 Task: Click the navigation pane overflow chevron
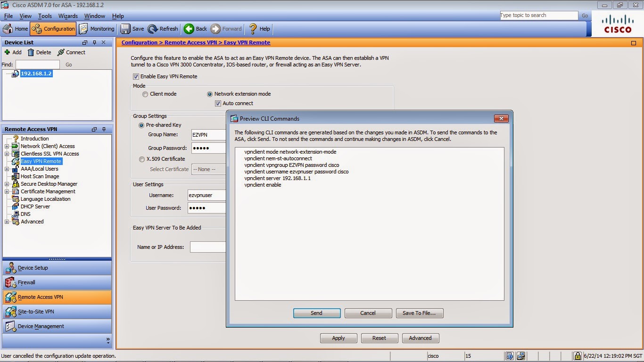[x=107, y=339]
